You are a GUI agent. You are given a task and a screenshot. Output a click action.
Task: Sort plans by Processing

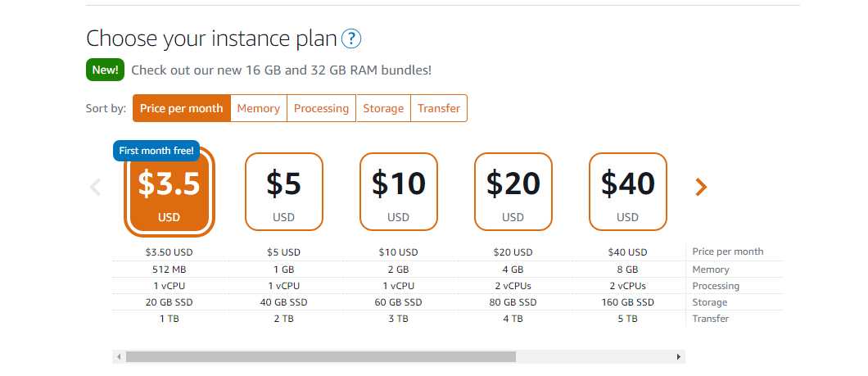click(321, 108)
